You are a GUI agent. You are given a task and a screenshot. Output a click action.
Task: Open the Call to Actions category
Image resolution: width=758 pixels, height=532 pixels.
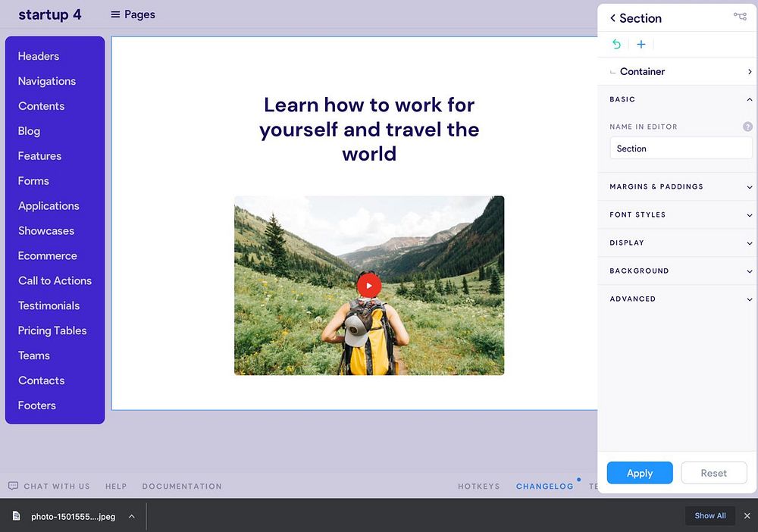pyautogui.click(x=55, y=280)
